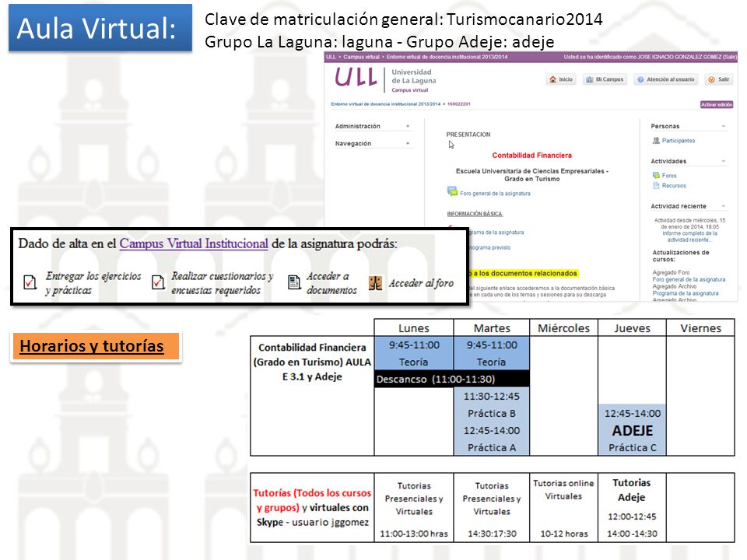Click the Aula Virtual blue title box
Screen dimensions: 747x560
[100, 28]
